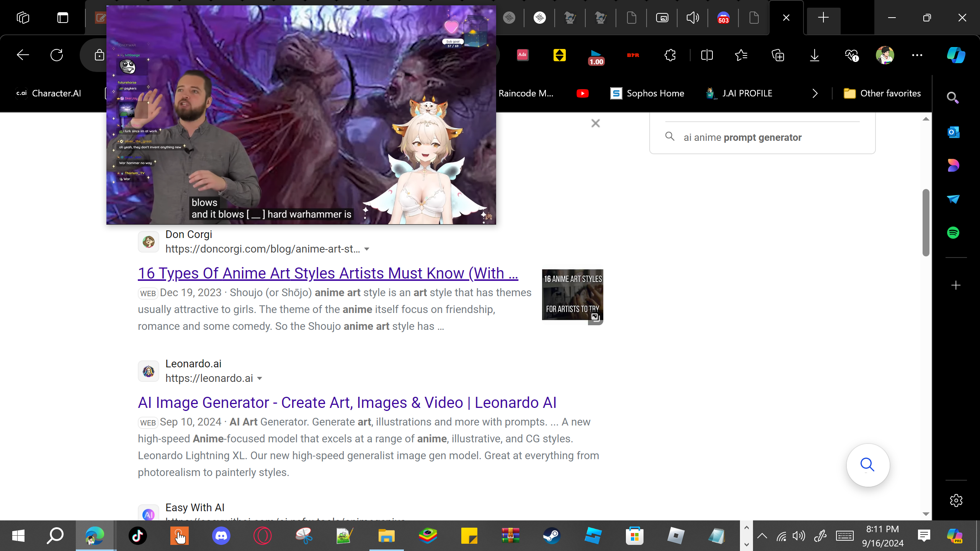Launch TikTok from the taskbar

coord(138,536)
